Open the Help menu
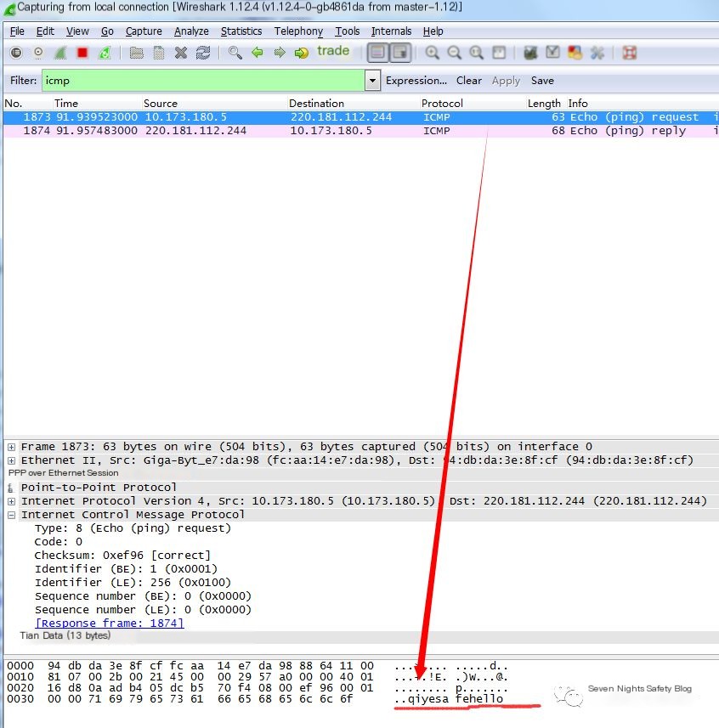This screenshot has width=719, height=728. [433, 31]
